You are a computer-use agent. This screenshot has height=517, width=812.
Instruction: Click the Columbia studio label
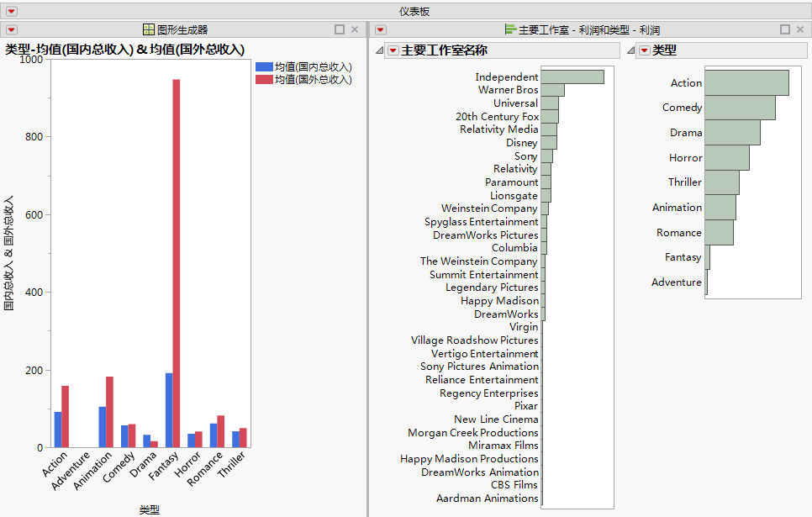[514, 248]
